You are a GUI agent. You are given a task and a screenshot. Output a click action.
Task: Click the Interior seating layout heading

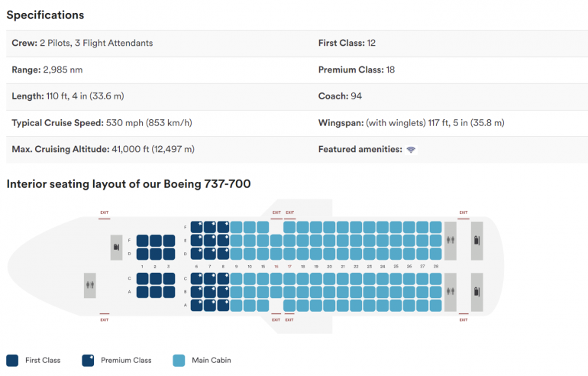point(128,184)
